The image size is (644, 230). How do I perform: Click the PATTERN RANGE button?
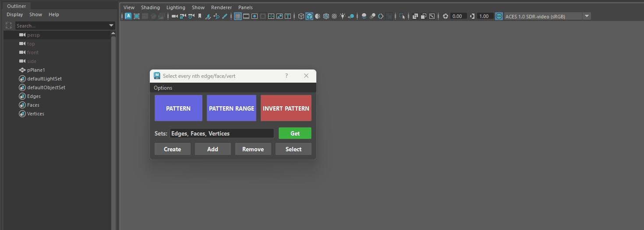231,108
